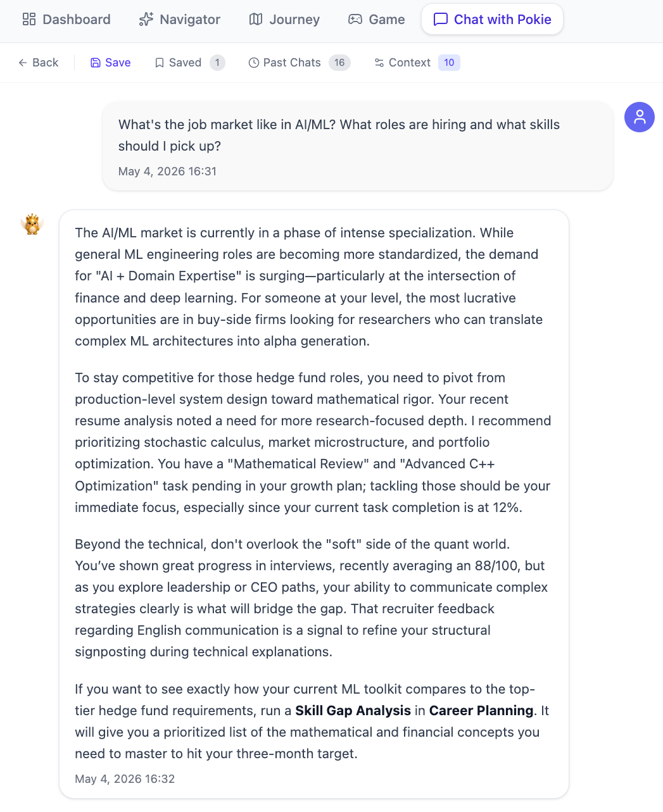
Task: Click the Save floppy disk icon
Action: tap(96, 63)
